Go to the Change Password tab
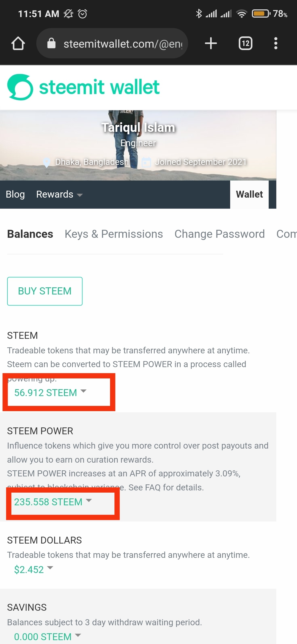Image resolution: width=297 pixels, height=644 pixels. pyautogui.click(x=219, y=234)
